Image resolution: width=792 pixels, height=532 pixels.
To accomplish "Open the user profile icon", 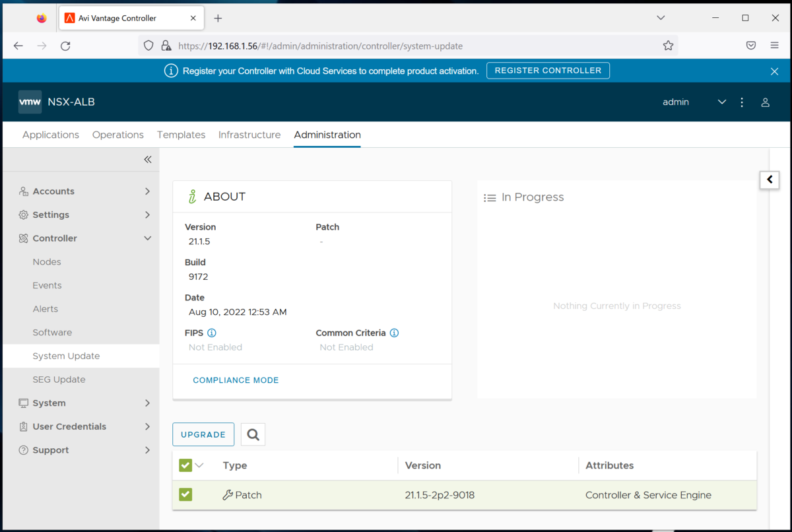I will (766, 102).
